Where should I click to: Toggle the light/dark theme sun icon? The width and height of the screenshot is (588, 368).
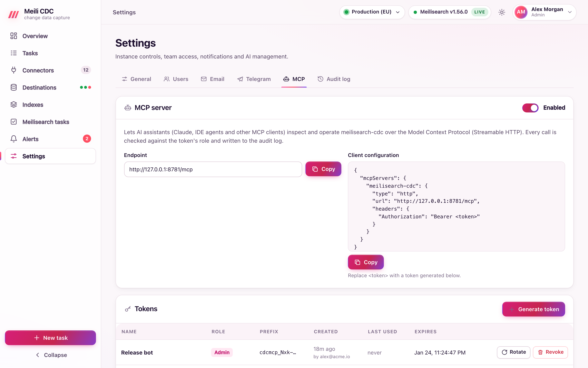[x=502, y=12]
